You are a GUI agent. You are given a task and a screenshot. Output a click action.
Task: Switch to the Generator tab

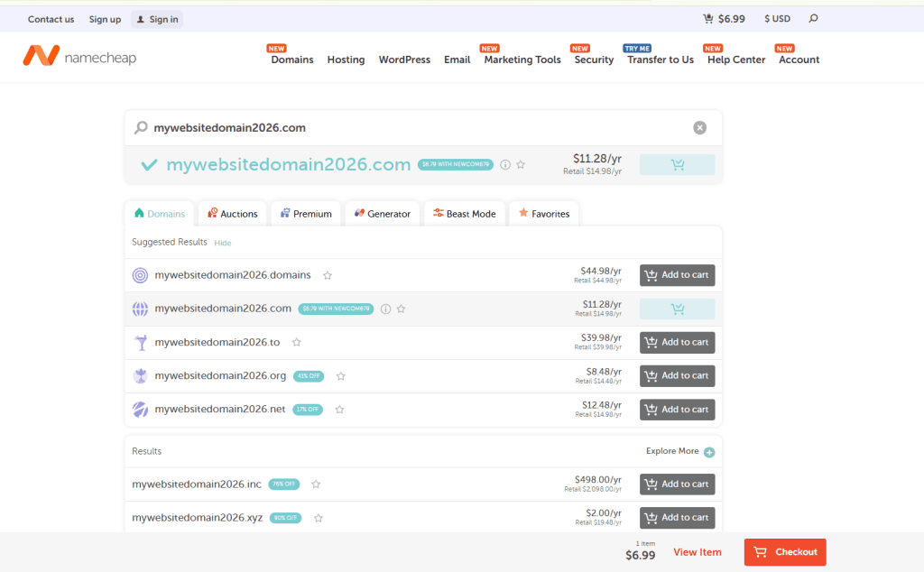[x=383, y=213]
